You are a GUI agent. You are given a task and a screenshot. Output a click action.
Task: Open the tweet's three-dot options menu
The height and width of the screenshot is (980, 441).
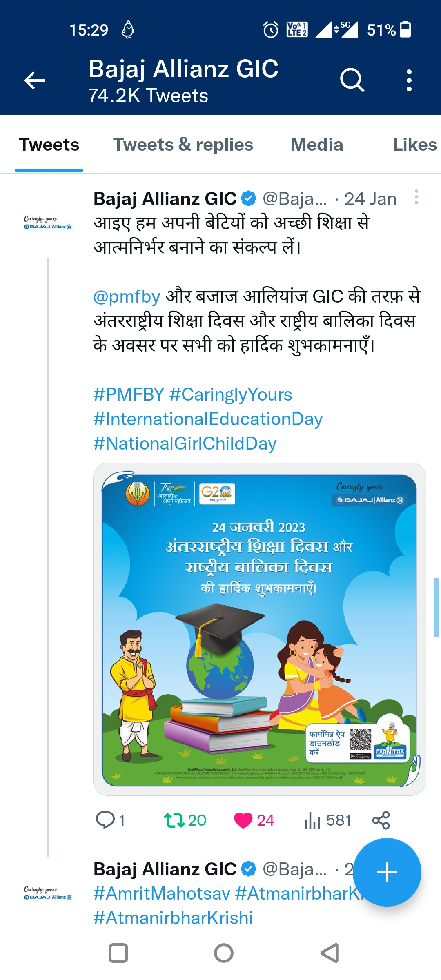click(416, 197)
